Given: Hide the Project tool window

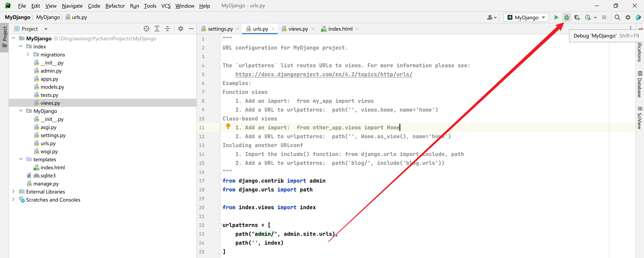Looking at the screenshot, I should tap(191, 29).
